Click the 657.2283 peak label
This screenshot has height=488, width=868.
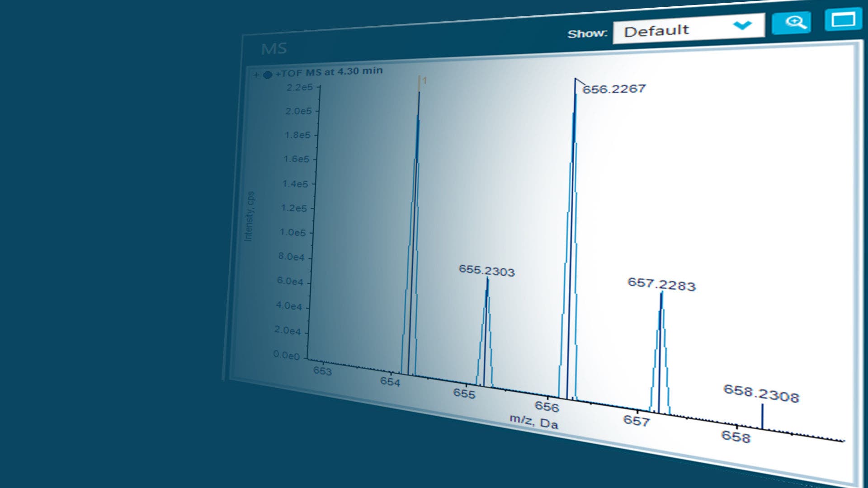click(661, 284)
